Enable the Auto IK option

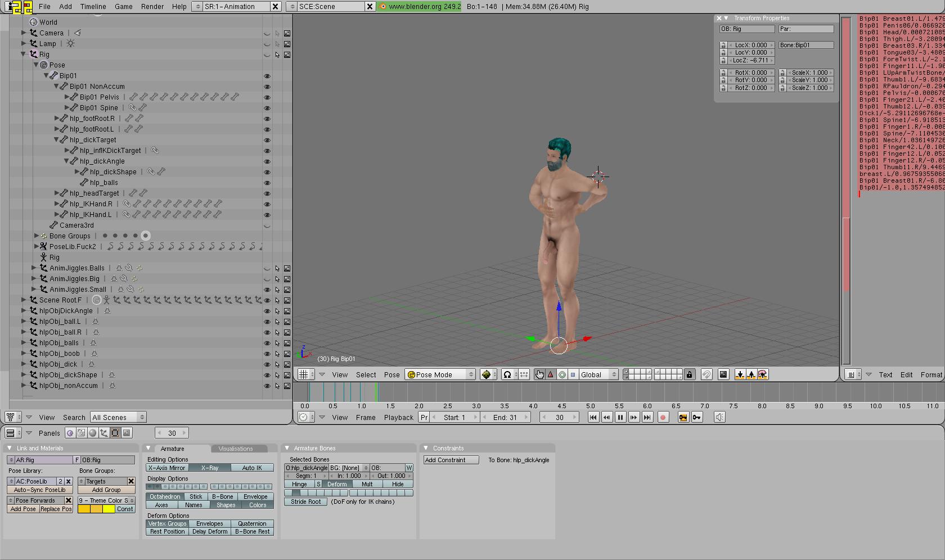click(252, 468)
